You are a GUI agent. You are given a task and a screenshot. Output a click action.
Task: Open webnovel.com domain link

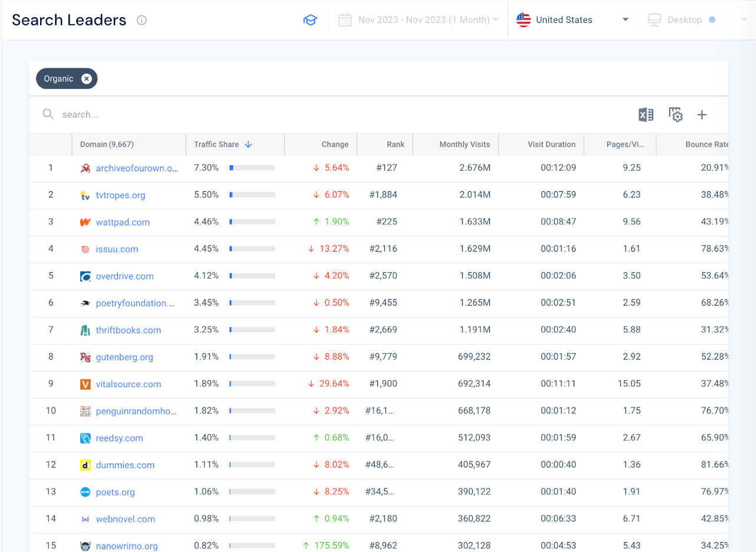125,519
